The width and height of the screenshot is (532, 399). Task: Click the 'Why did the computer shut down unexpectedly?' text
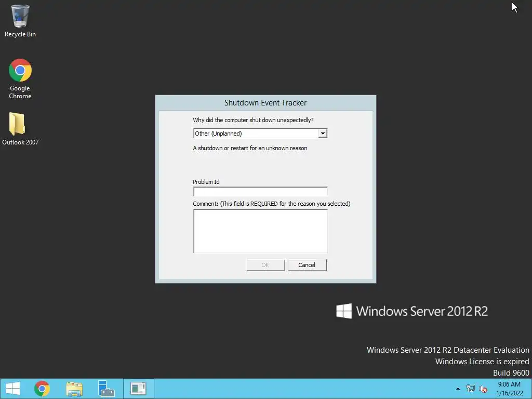pyautogui.click(x=253, y=120)
